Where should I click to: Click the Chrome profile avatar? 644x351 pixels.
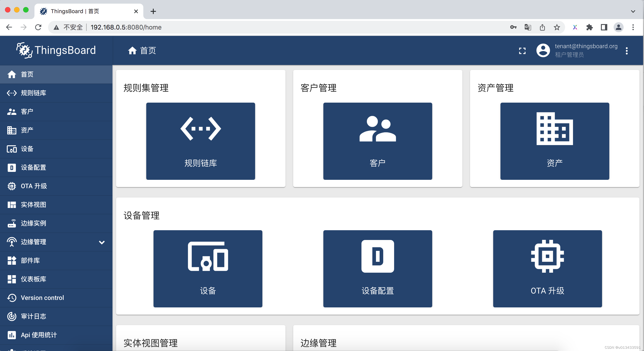click(x=619, y=27)
